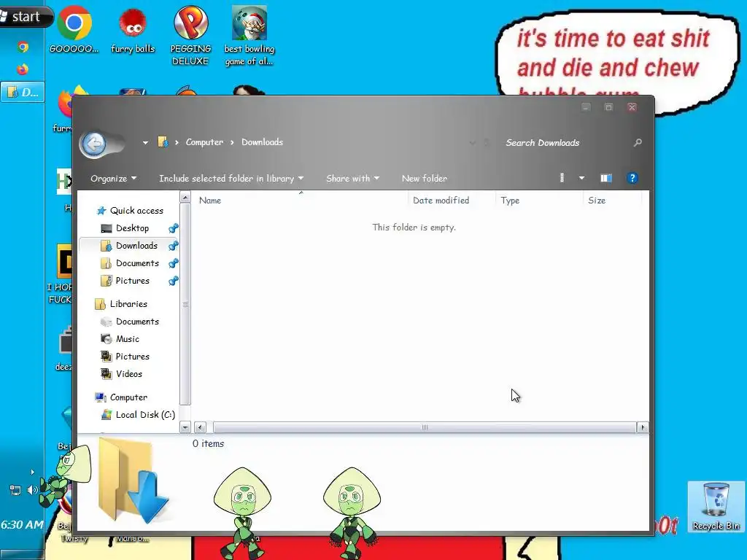Screen dimensions: 747x560
Task: Open Desktop under Quick access
Action: point(132,228)
